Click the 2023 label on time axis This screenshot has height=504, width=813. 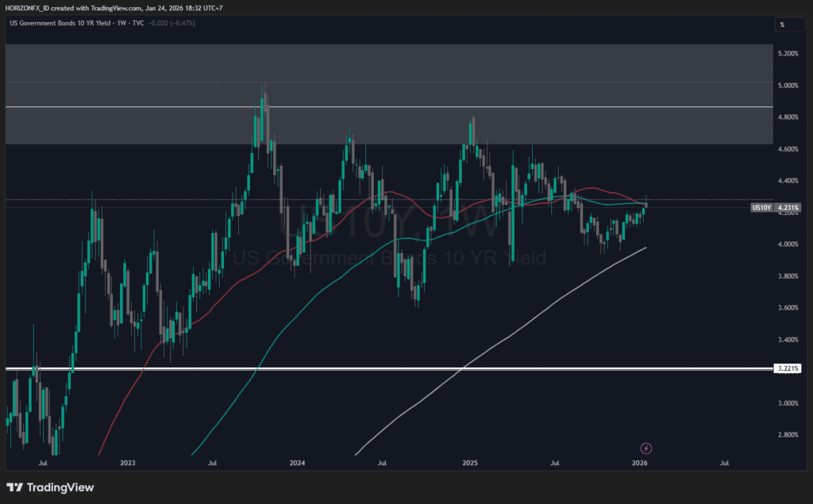pyautogui.click(x=128, y=462)
